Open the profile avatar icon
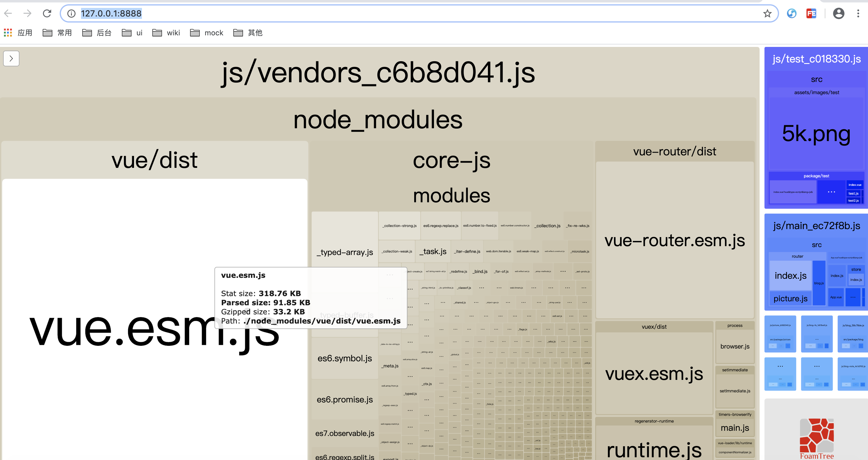 (838, 13)
